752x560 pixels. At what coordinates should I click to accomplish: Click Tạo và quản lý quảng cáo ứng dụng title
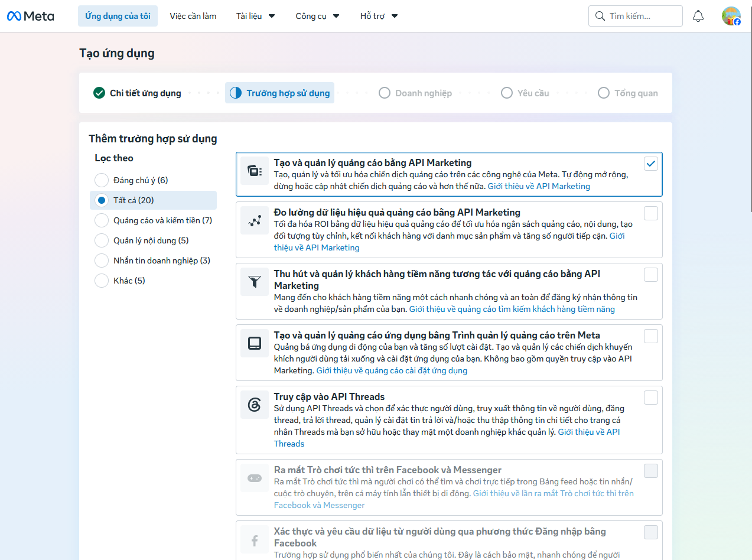[x=437, y=336]
